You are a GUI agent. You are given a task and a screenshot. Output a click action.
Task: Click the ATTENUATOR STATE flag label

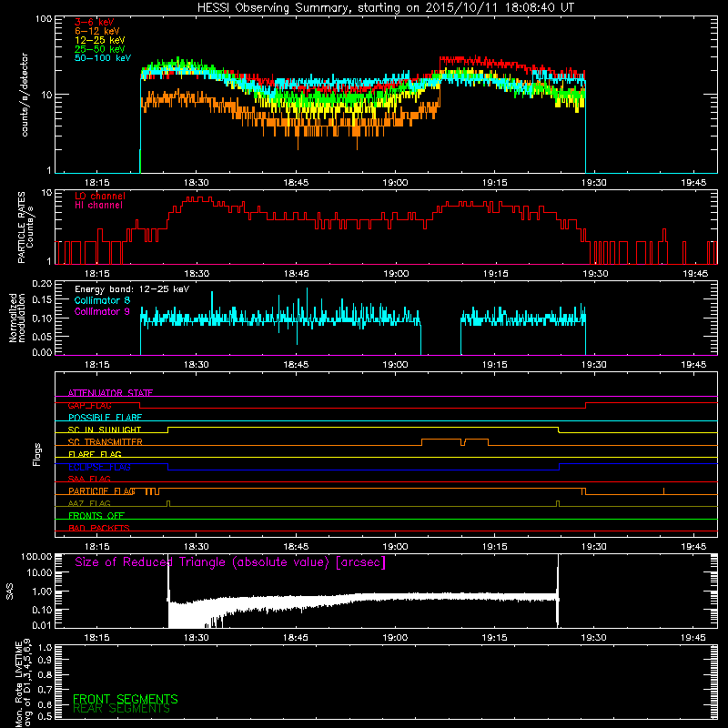click(110, 393)
